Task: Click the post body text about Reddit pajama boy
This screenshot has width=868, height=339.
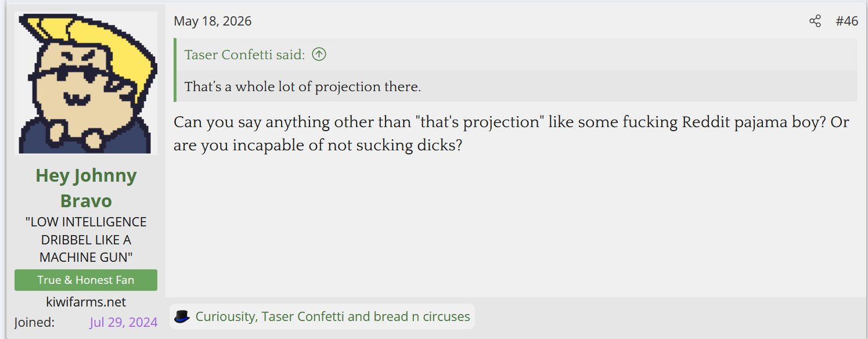Action: click(x=512, y=134)
